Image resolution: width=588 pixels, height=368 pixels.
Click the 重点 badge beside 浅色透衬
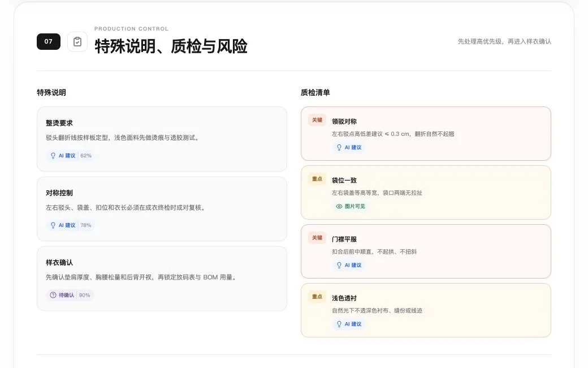(317, 297)
